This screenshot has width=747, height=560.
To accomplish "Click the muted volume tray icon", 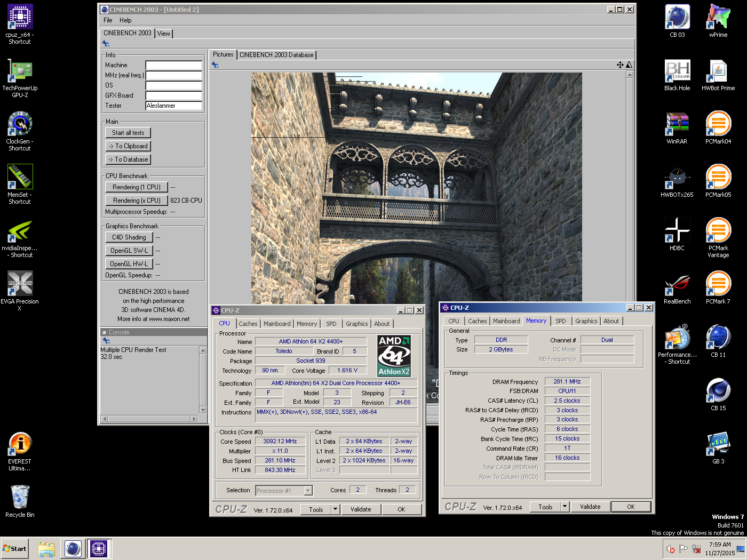I will coord(671,549).
